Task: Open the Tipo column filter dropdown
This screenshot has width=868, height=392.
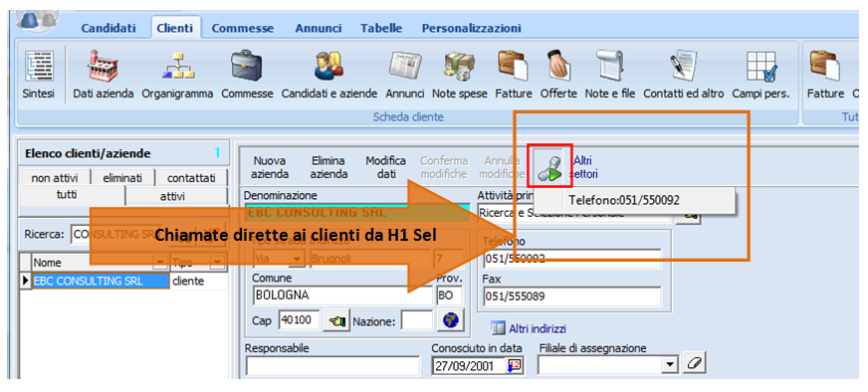Action: click(218, 262)
